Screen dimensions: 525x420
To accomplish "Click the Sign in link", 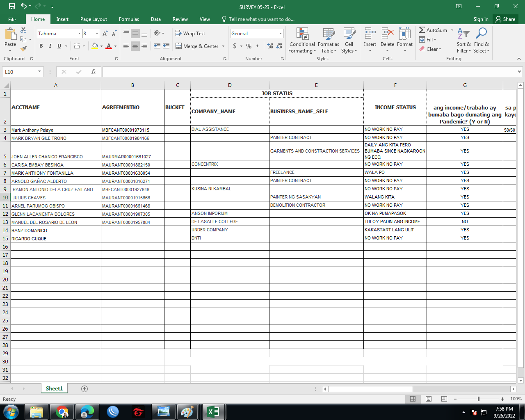I will (481, 19).
